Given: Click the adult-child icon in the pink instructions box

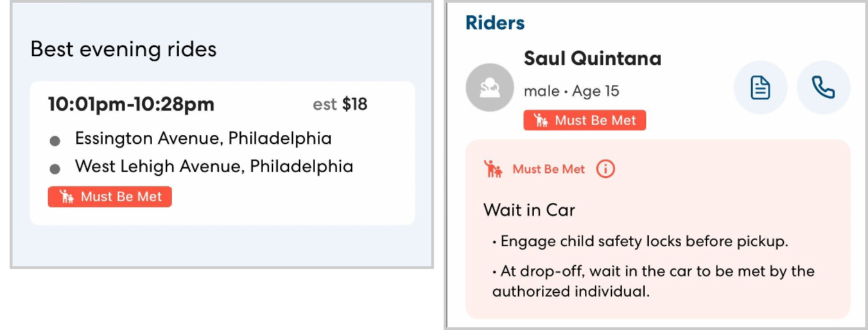Looking at the screenshot, I should tap(493, 168).
